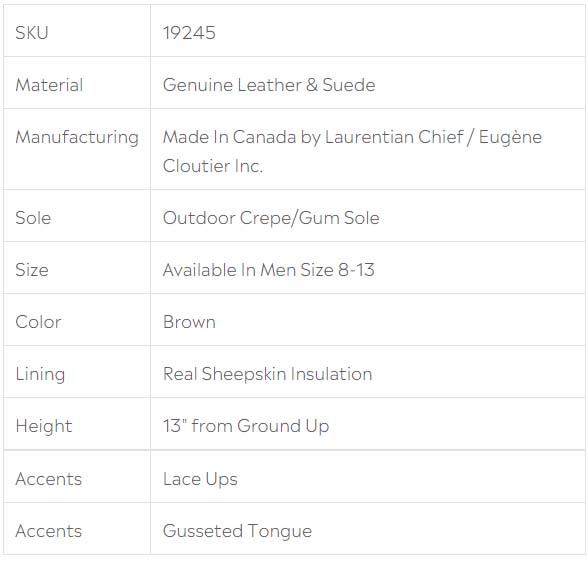This screenshot has height=576, width=588.
Task: Click Available In Men Size 8-13
Action: click(x=268, y=270)
